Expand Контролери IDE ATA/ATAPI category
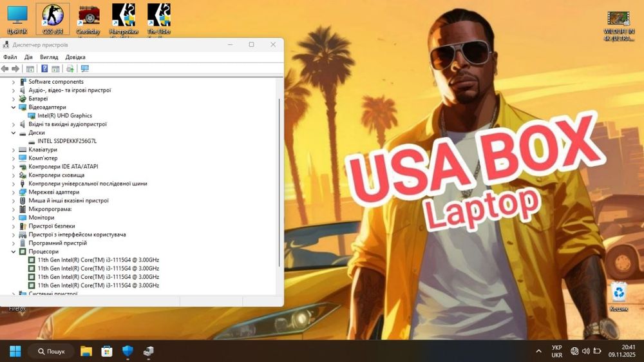This screenshot has height=362, width=644. [14, 167]
